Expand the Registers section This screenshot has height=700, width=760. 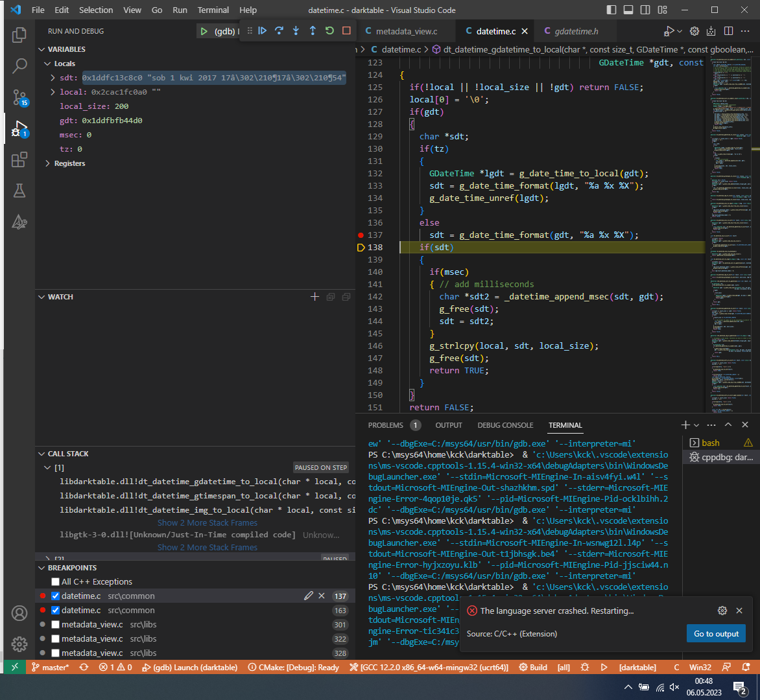tap(48, 163)
